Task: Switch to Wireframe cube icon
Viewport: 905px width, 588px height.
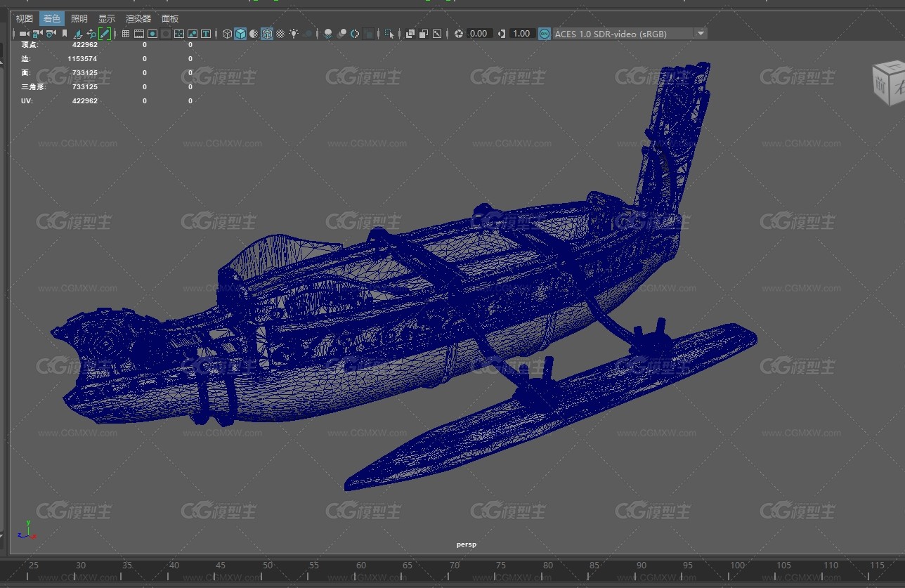Action: tap(227, 34)
